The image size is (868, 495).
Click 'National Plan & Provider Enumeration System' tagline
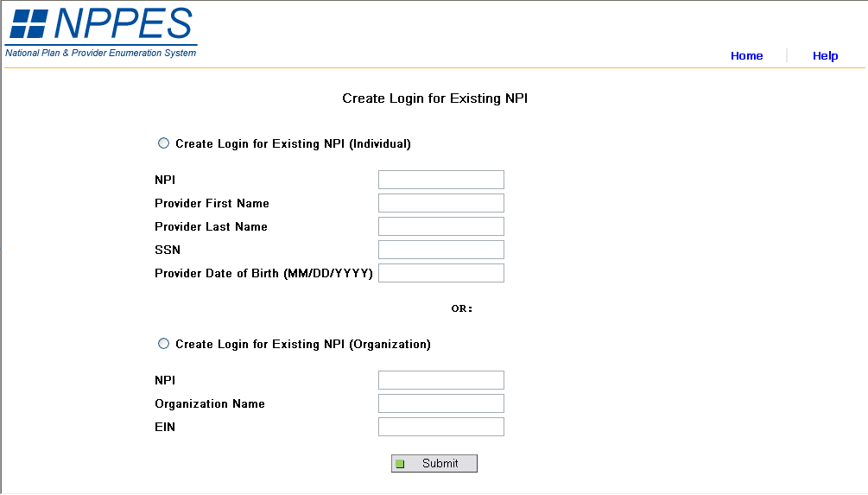tap(101, 54)
